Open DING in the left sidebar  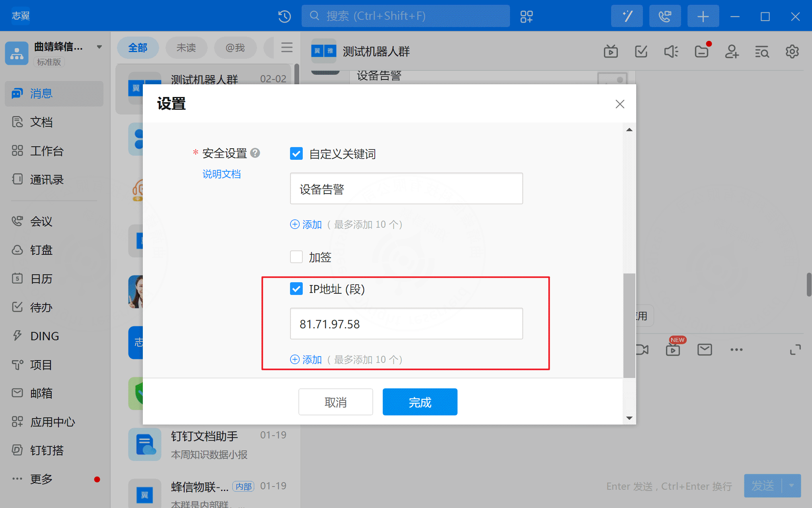pos(54,336)
